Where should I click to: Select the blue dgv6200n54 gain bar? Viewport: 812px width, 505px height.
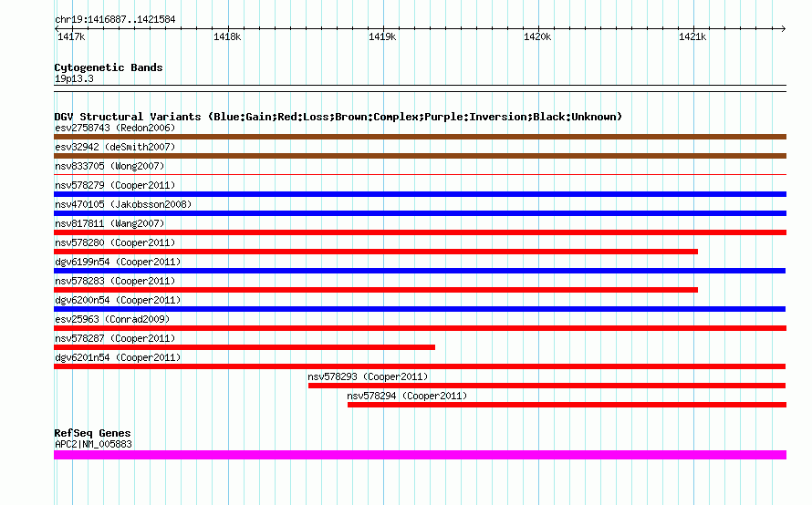[x=420, y=309]
